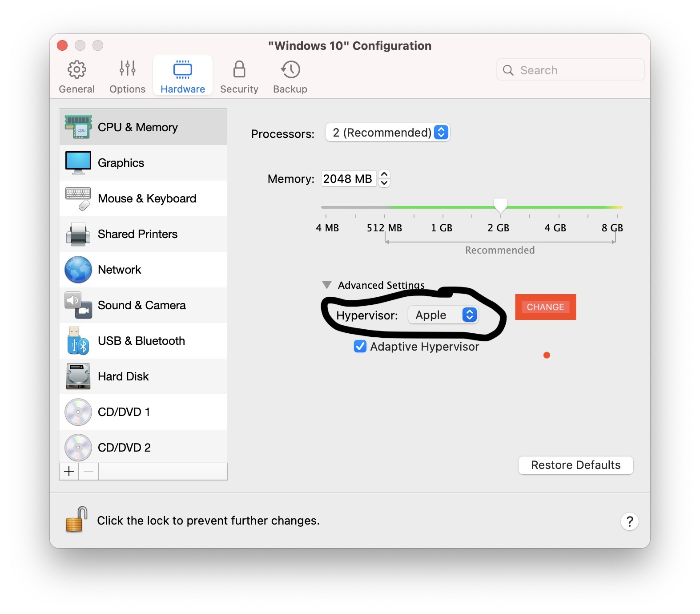
Task: Click the Sound & Camera icon
Action: (78, 305)
